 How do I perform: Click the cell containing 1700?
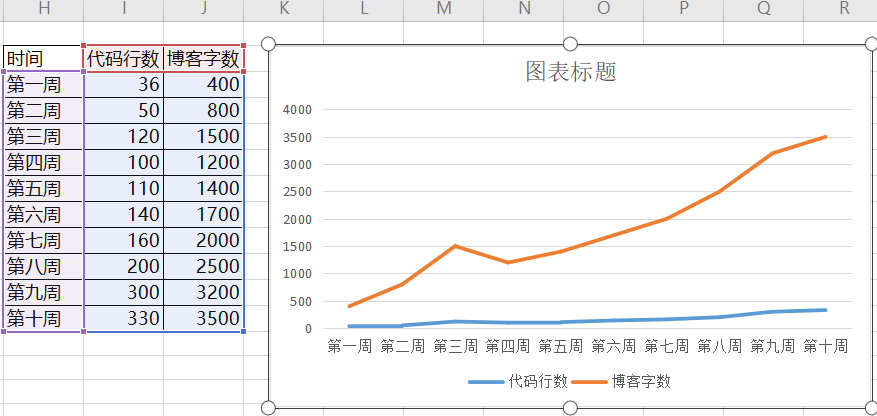tap(204, 214)
